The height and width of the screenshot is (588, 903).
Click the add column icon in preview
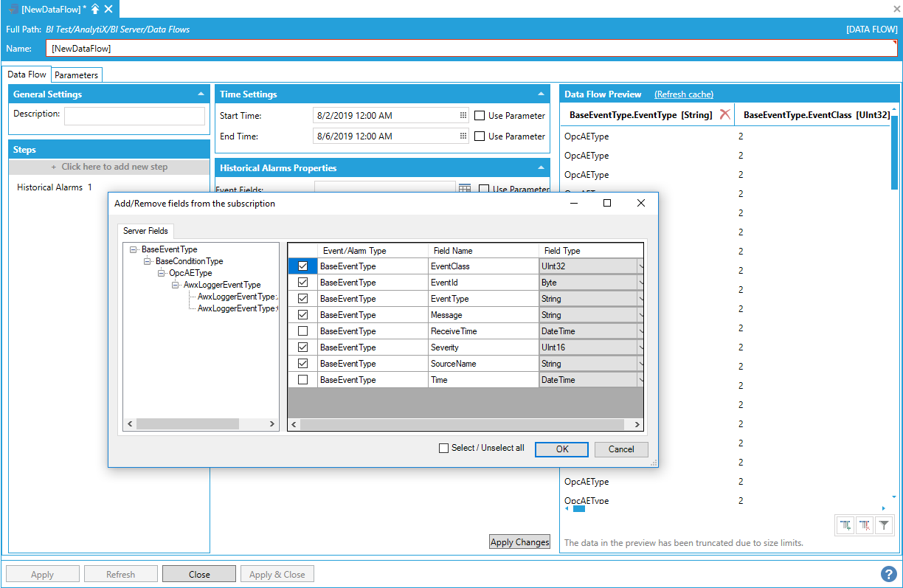(x=845, y=525)
